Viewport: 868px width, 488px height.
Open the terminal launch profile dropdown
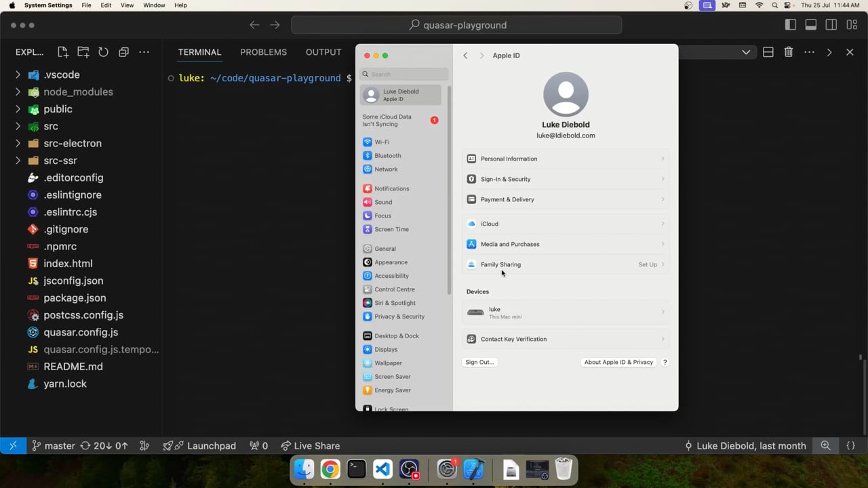coord(746,52)
